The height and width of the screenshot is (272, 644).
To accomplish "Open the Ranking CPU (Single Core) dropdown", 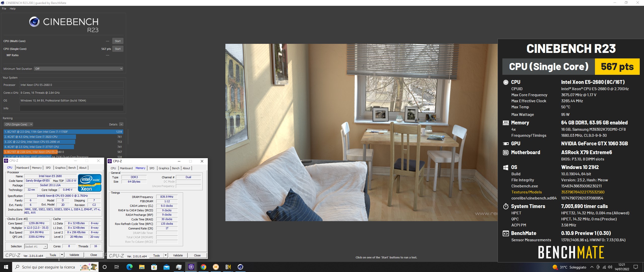I will click(18, 124).
